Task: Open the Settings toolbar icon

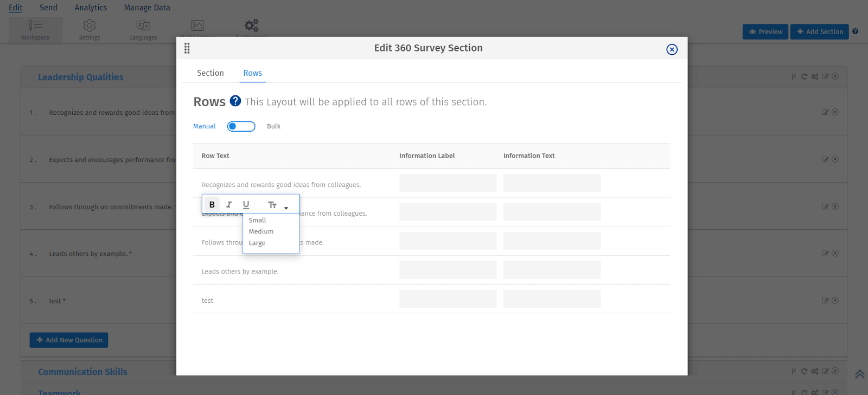Action: [90, 30]
